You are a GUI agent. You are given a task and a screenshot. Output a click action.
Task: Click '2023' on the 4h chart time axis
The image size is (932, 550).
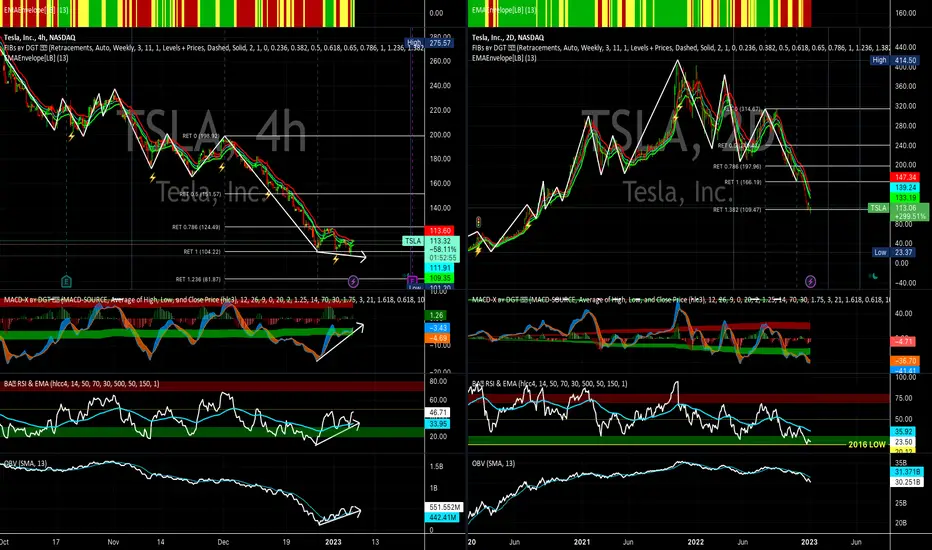click(333, 542)
